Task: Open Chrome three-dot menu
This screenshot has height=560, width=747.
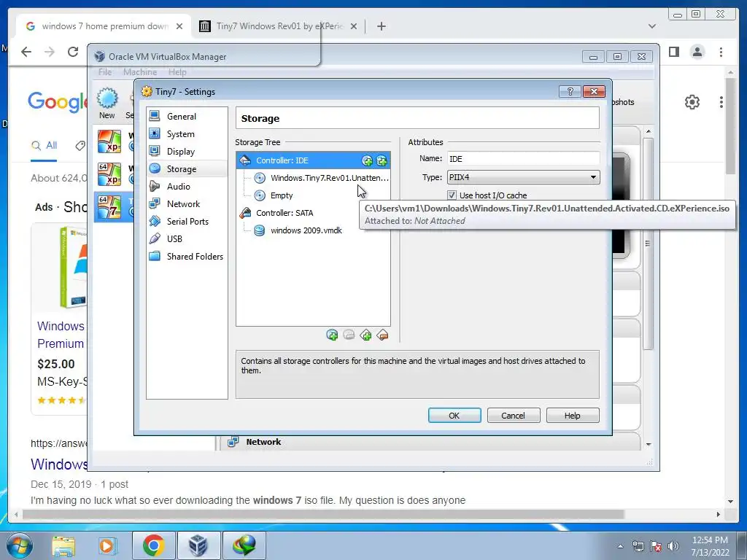Action: pos(721,52)
